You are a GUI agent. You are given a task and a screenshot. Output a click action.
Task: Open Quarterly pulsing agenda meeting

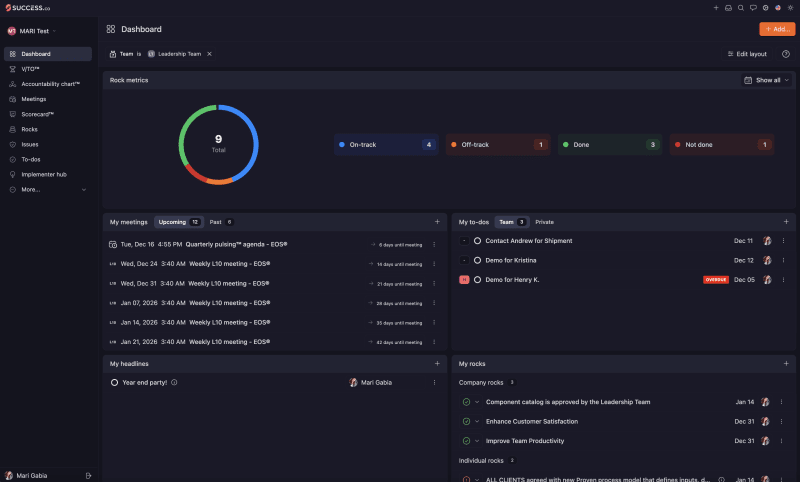[x=236, y=244]
